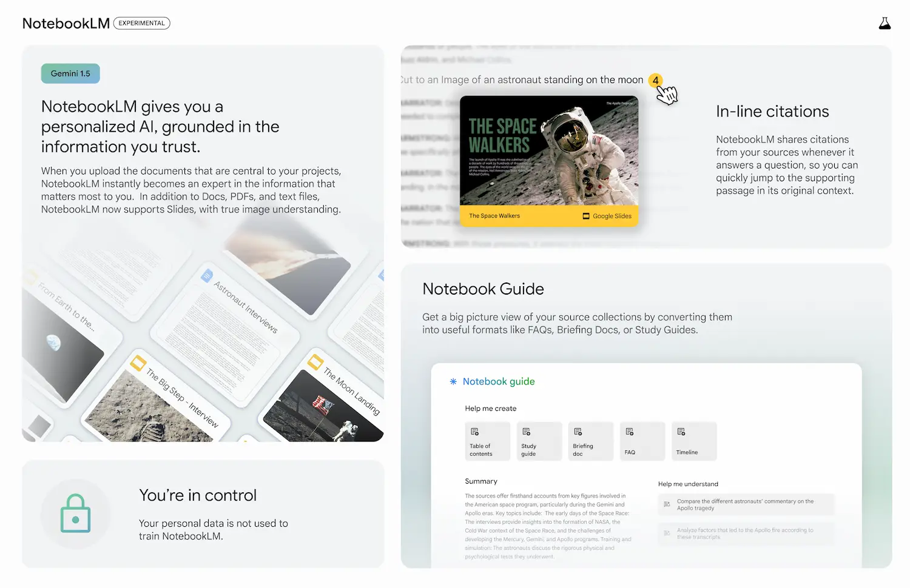Open The Big Step - Interview card

pyautogui.click(x=164, y=400)
